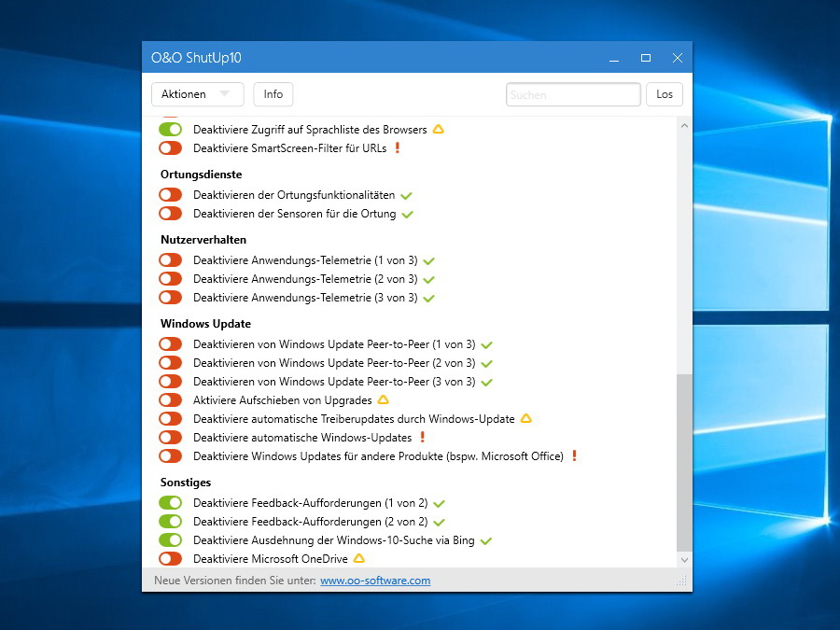Click yellow warning icon beside Aufschieben von Upgrades

point(383,399)
